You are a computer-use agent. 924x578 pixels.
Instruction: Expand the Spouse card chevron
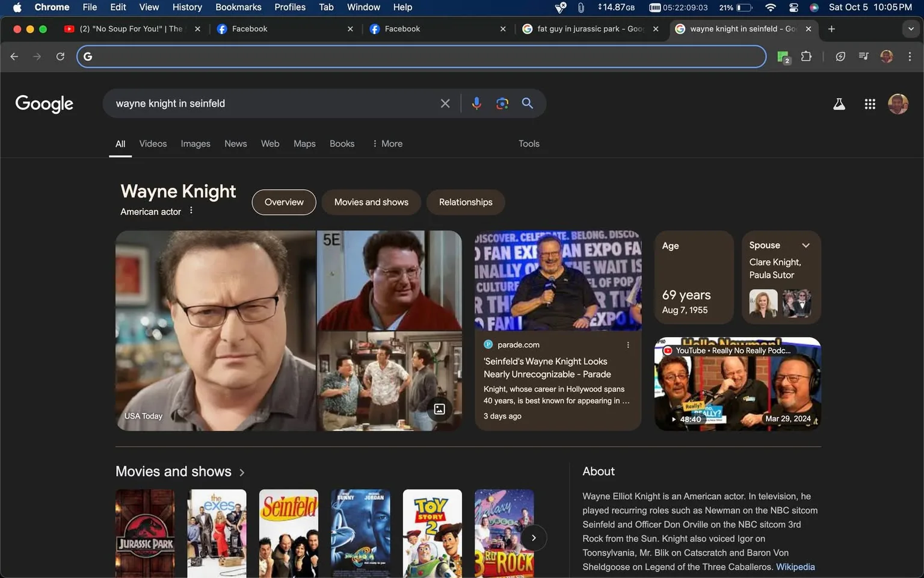[806, 245]
